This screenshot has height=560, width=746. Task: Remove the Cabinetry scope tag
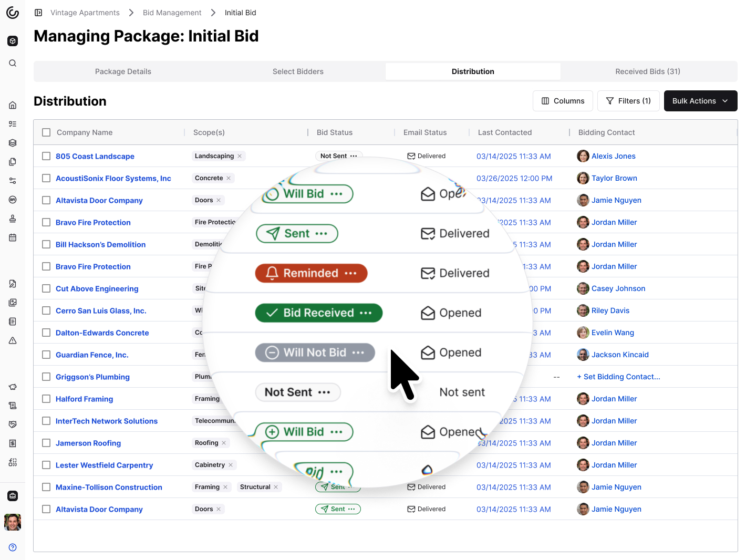pos(231,465)
